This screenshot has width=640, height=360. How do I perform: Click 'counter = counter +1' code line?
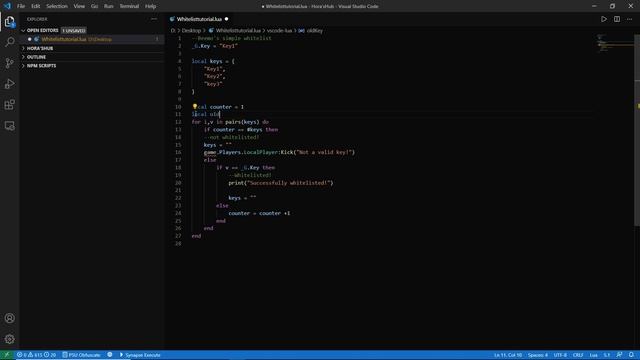259,213
